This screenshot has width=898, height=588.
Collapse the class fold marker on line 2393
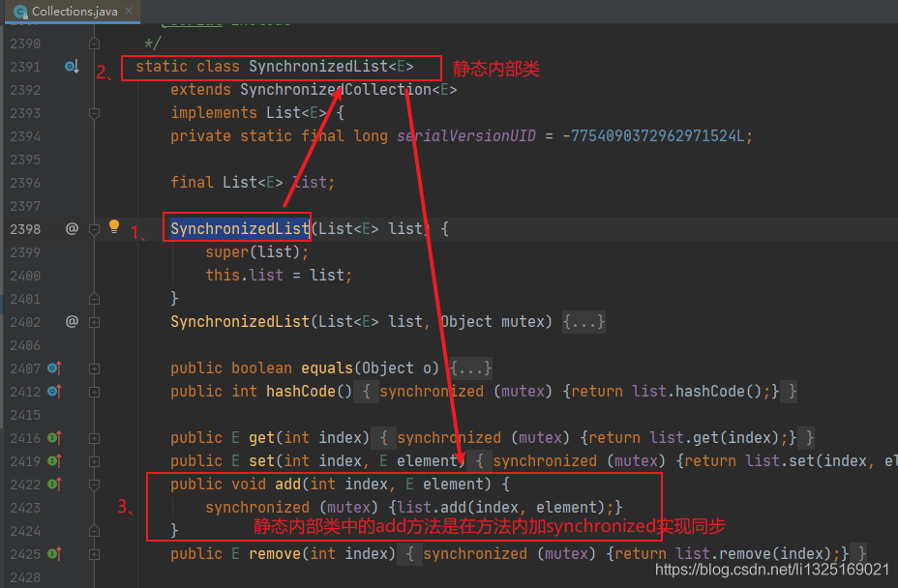coord(95,113)
